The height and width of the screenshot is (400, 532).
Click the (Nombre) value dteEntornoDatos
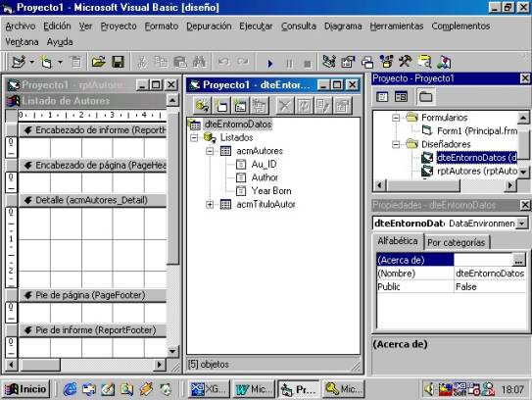[490, 274]
